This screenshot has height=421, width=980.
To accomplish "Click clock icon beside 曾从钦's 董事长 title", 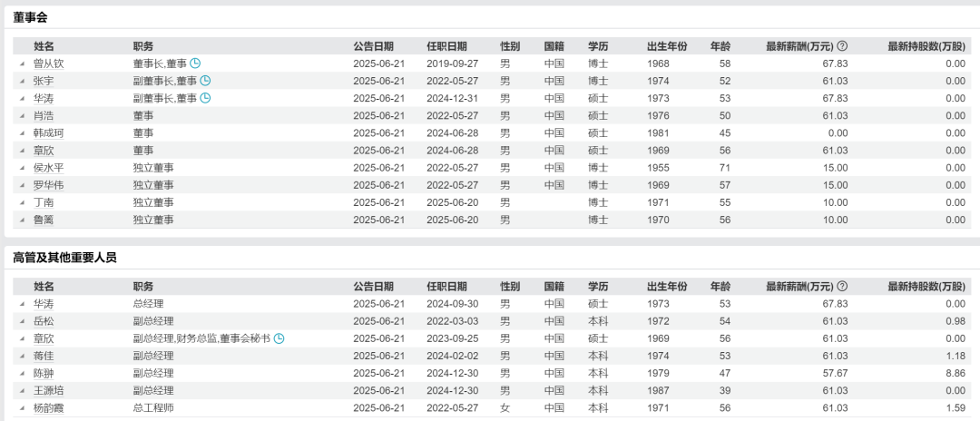I will (196, 64).
